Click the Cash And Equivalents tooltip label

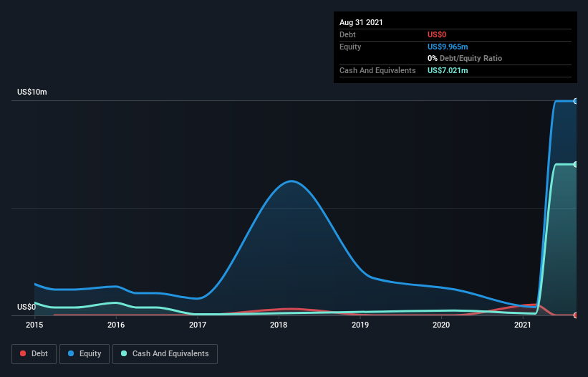coord(377,70)
